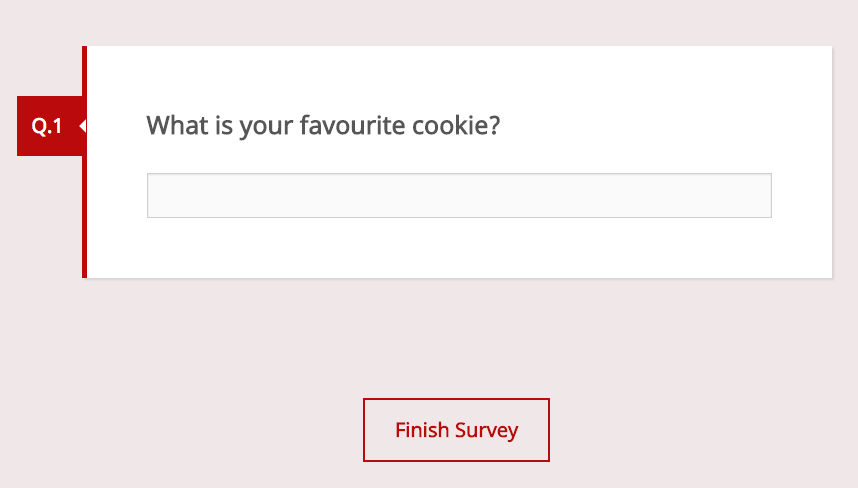
Task: Focus the favourite cookie answer field
Action: tap(459, 195)
